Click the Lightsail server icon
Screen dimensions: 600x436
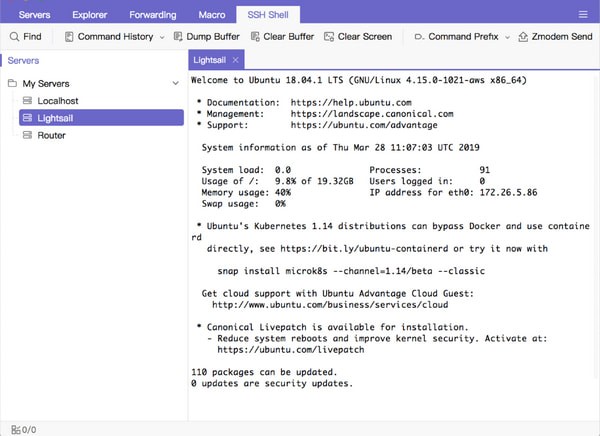tap(27, 118)
